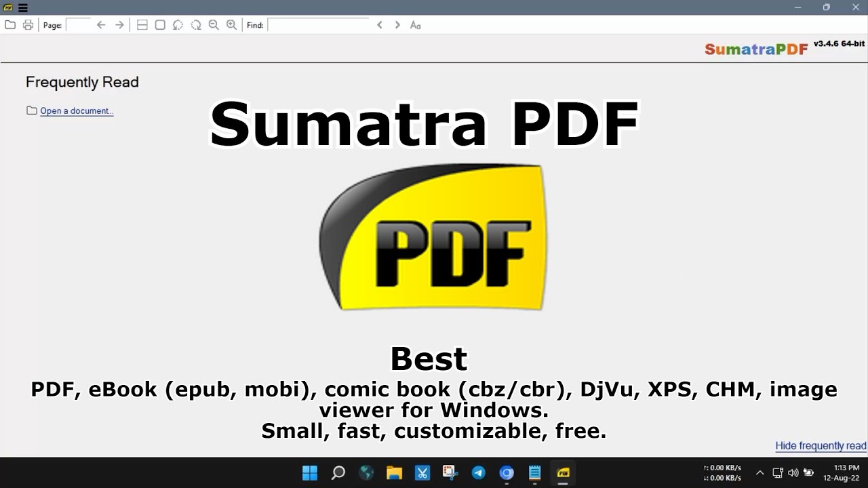Click the battery tray icon

coord(808,472)
